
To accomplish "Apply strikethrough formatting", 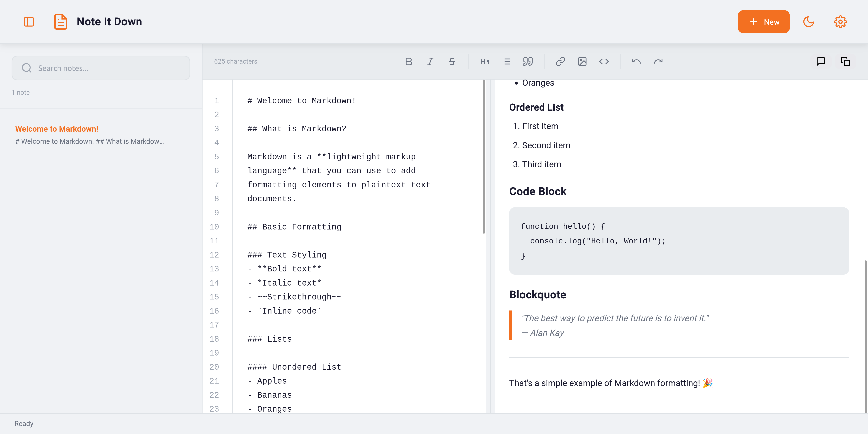I will (x=452, y=61).
